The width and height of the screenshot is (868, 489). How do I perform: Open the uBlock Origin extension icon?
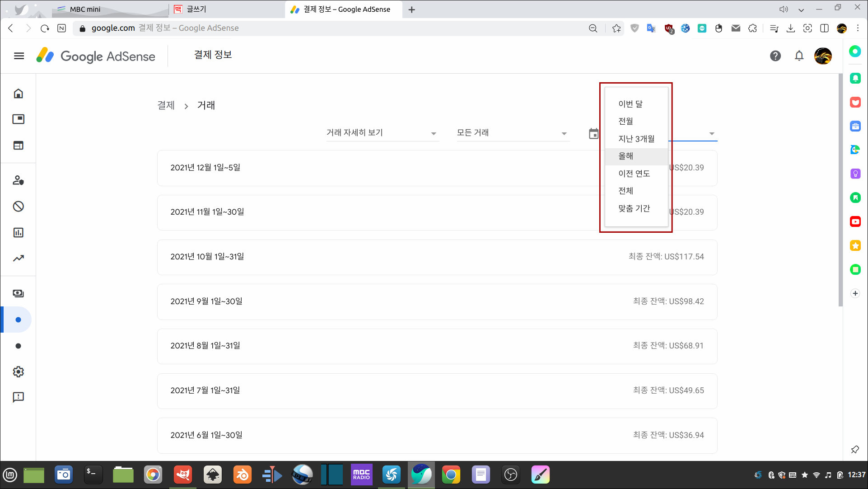pyautogui.click(x=668, y=28)
